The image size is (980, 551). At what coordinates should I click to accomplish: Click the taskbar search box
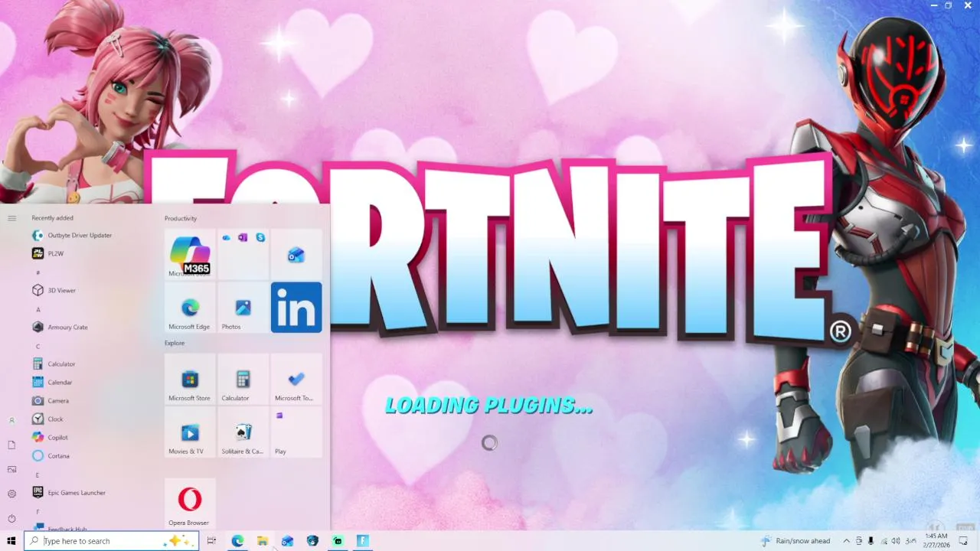click(112, 541)
